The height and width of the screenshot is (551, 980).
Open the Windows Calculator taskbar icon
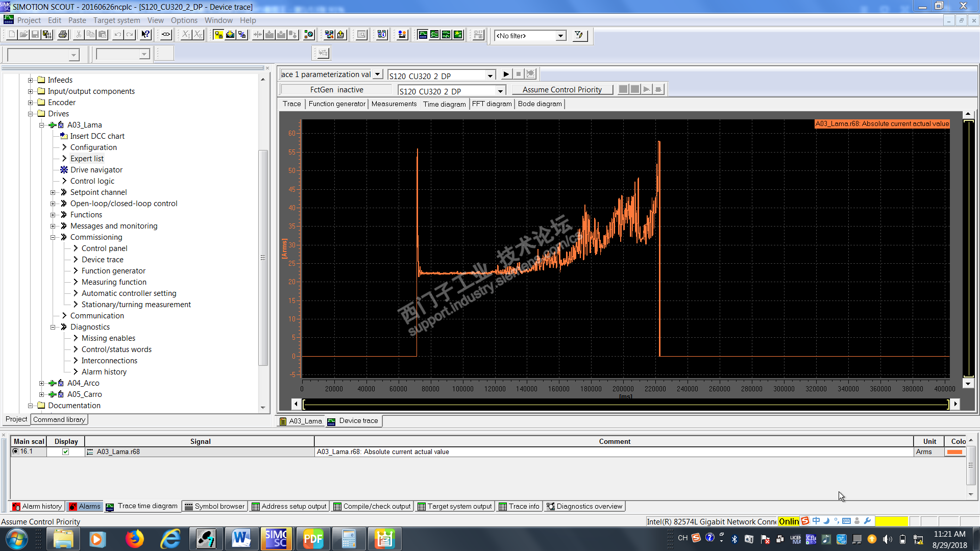tap(349, 539)
